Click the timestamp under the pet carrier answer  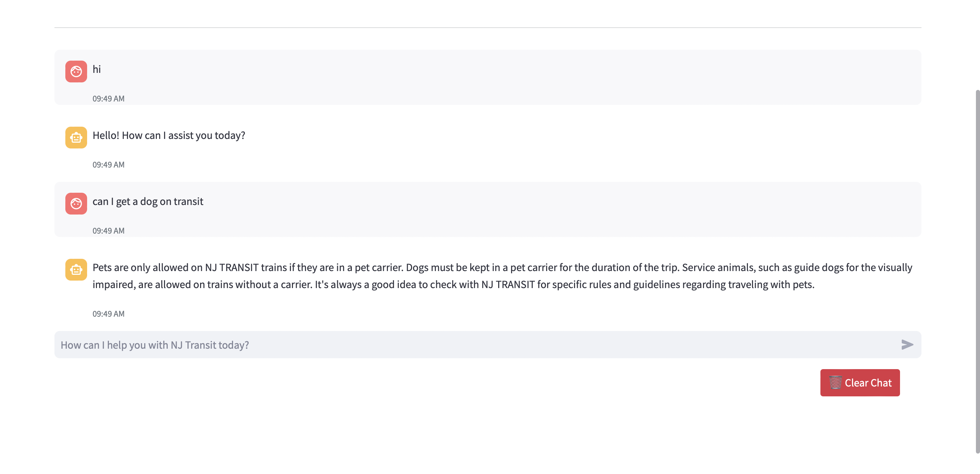pyautogui.click(x=109, y=314)
